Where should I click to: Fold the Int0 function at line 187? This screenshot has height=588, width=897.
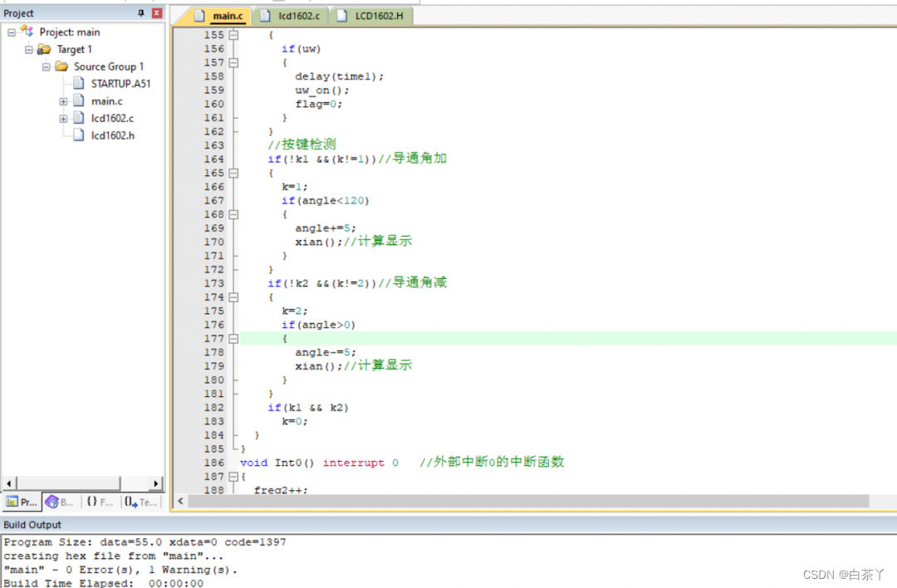[x=233, y=477]
